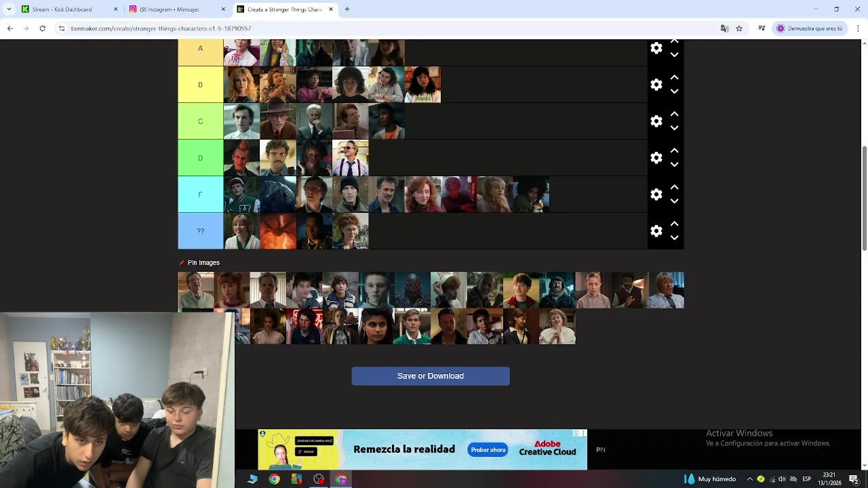The height and width of the screenshot is (488, 868).
Task: Click the cyan F tier label
Action: click(200, 195)
